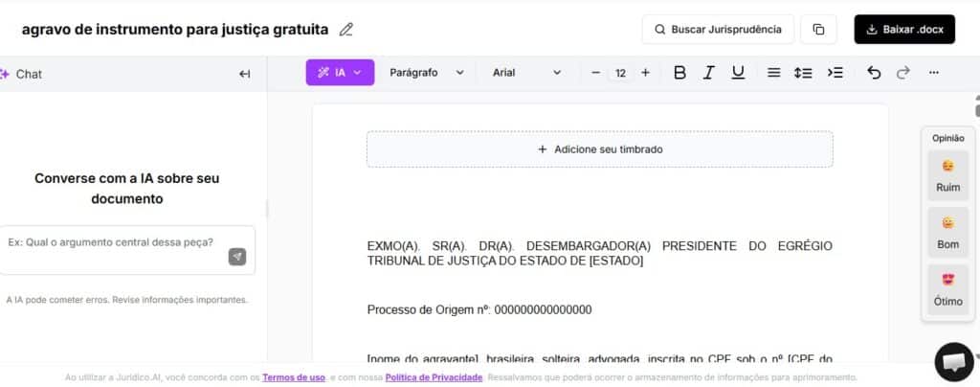
Task: Open Política de Privacidade link
Action: tap(434, 377)
